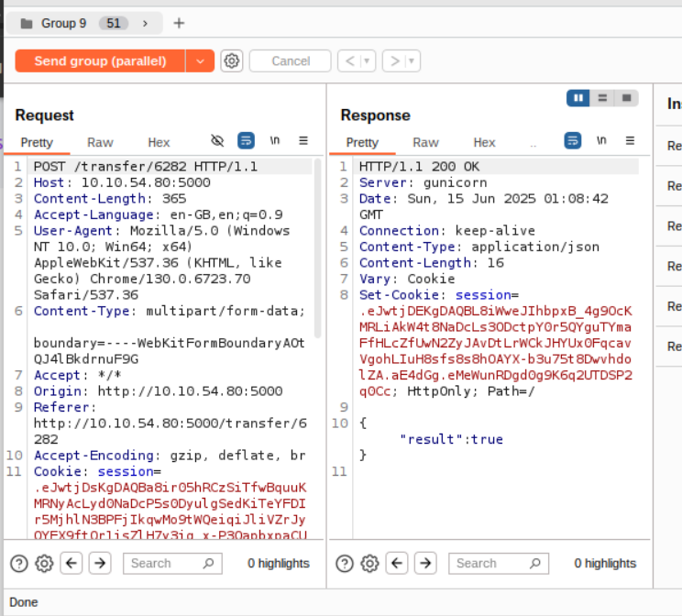Go to previous Request search match
This screenshot has width=682, height=616.
(71, 564)
